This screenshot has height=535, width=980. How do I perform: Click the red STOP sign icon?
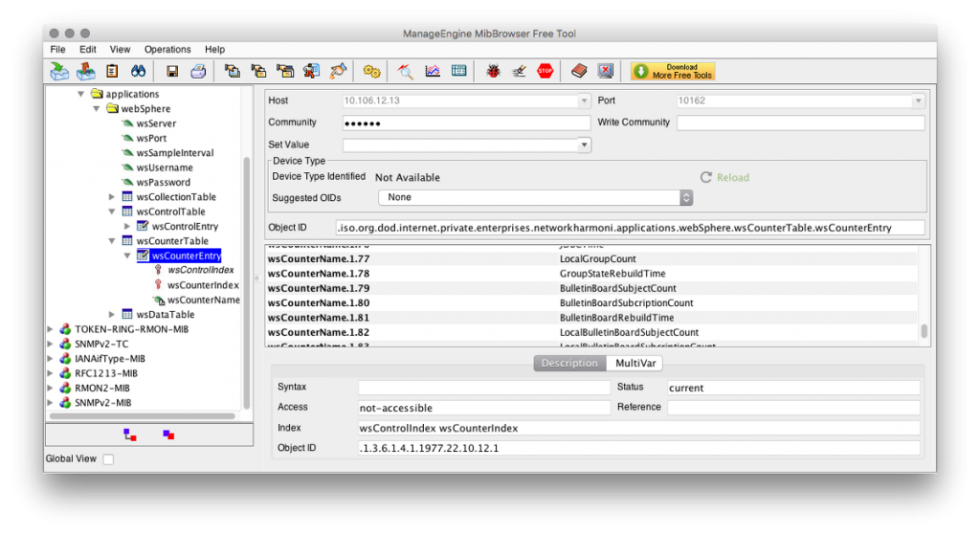click(546, 71)
